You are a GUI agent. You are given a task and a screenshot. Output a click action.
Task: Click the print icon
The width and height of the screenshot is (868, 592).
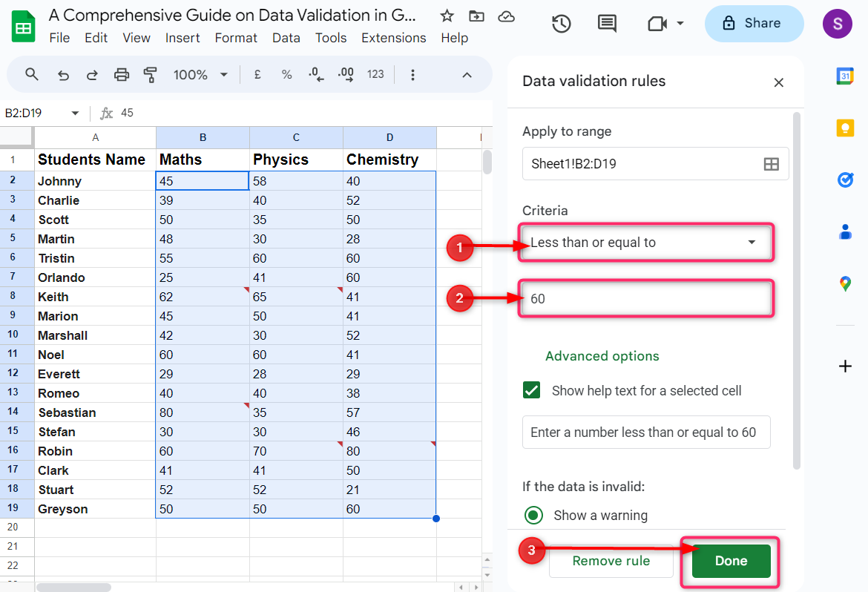pyautogui.click(x=122, y=75)
